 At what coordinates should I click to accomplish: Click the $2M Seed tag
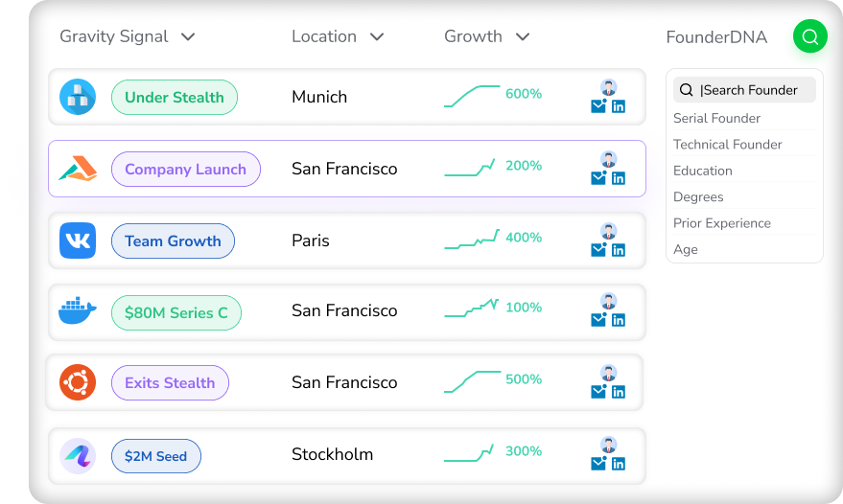point(155,456)
